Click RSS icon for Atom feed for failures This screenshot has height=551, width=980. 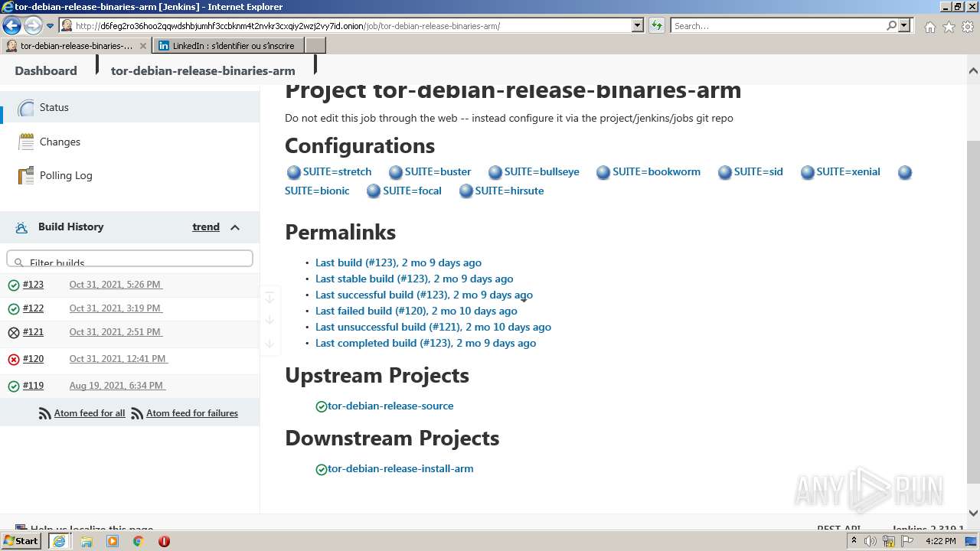pyautogui.click(x=137, y=413)
